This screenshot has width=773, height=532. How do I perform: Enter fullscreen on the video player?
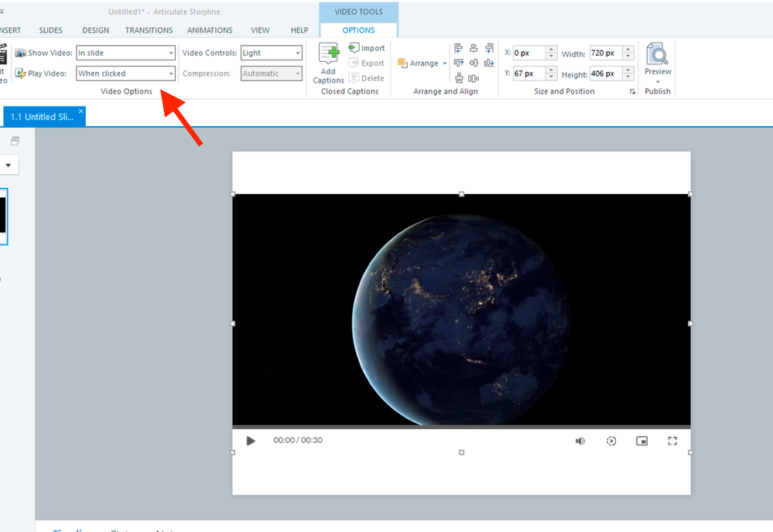(672, 441)
